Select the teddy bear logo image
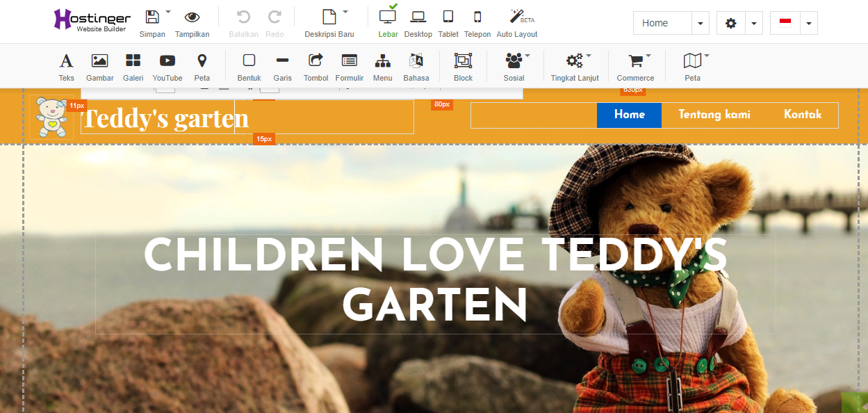This screenshot has width=868, height=413. [51, 117]
